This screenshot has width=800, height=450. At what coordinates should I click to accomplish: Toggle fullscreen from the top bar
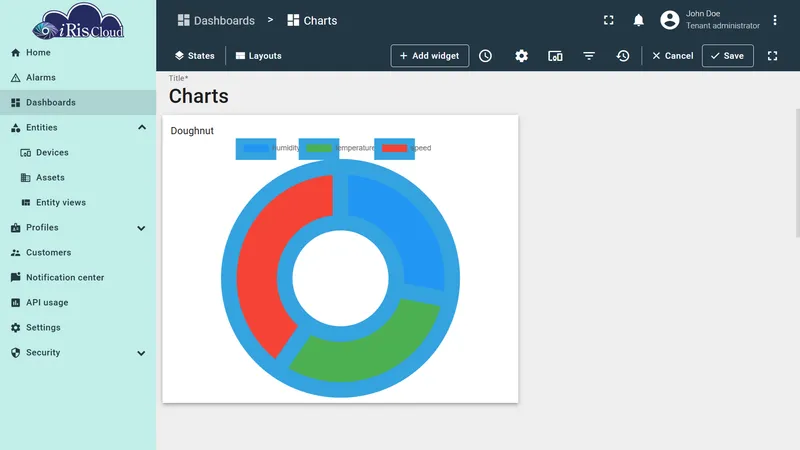(x=609, y=20)
